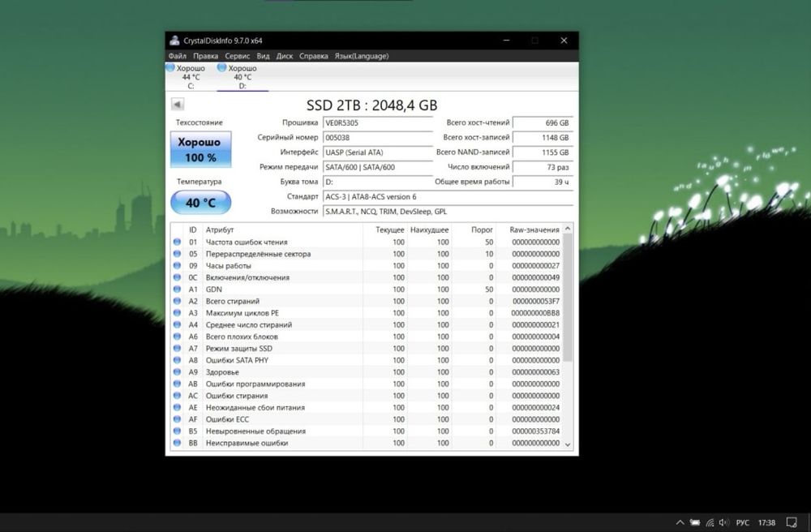Screen dimensions: 811x532
Task: Click the Возможности field with S.M.A.R.T., NCQ
Action: click(448, 212)
